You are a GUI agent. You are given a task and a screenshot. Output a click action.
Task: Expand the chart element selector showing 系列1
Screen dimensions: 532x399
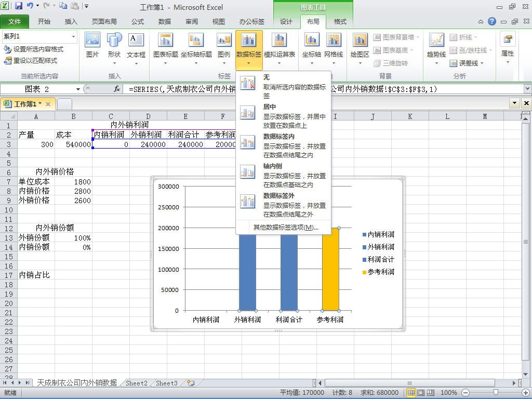pyautogui.click(x=73, y=36)
